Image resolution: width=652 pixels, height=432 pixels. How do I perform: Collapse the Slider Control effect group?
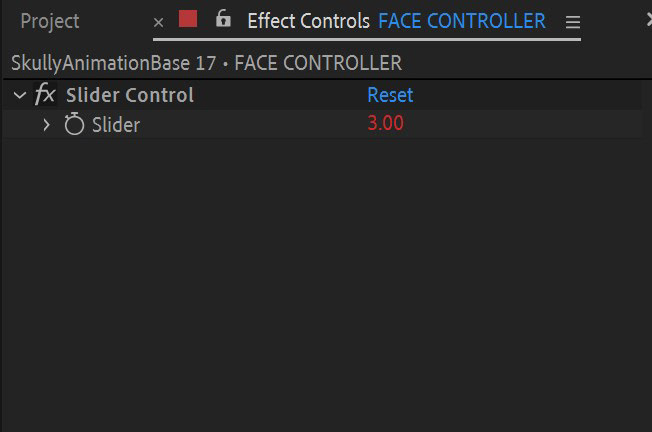pyautogui.click(x=20, y=96)
